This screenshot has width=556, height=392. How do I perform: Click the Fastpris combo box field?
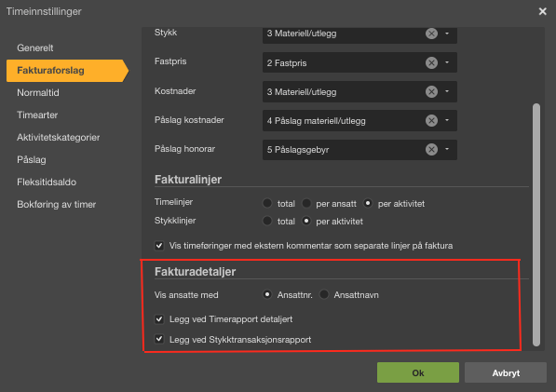pyautogui.click(x=359, y=62)
